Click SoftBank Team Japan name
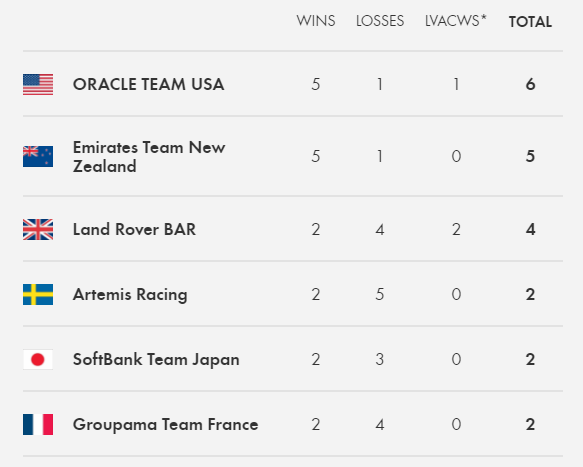Screen dimensions: 583x467 [156, 360]
